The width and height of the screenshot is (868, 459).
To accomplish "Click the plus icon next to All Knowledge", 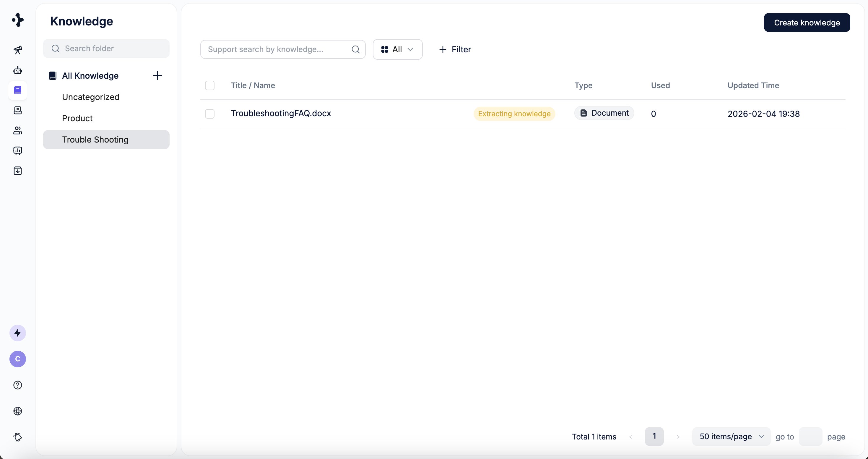I will click(157, 75).
